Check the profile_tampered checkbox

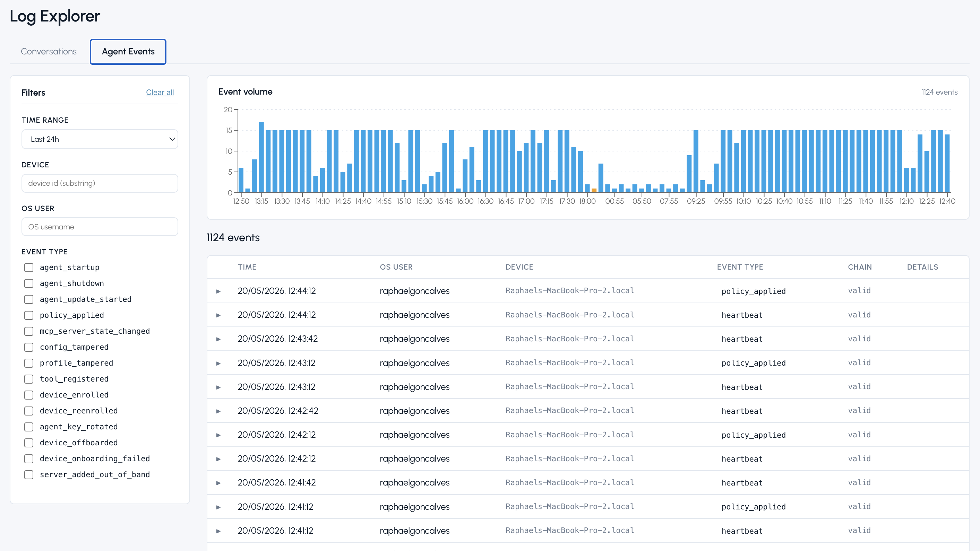click(x=29, y=363)
